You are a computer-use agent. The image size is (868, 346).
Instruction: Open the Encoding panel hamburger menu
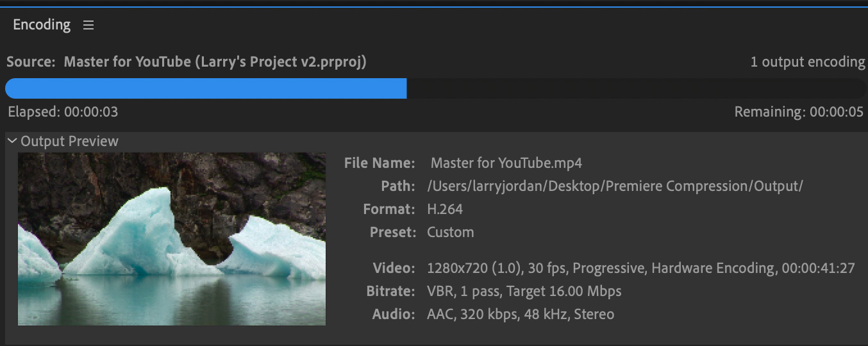pos(88,25)
